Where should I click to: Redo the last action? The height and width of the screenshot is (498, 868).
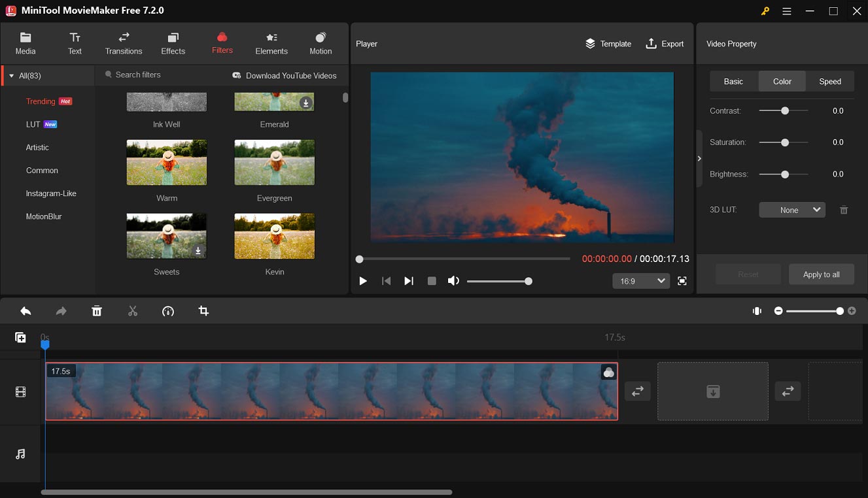(x=61, y=311)
